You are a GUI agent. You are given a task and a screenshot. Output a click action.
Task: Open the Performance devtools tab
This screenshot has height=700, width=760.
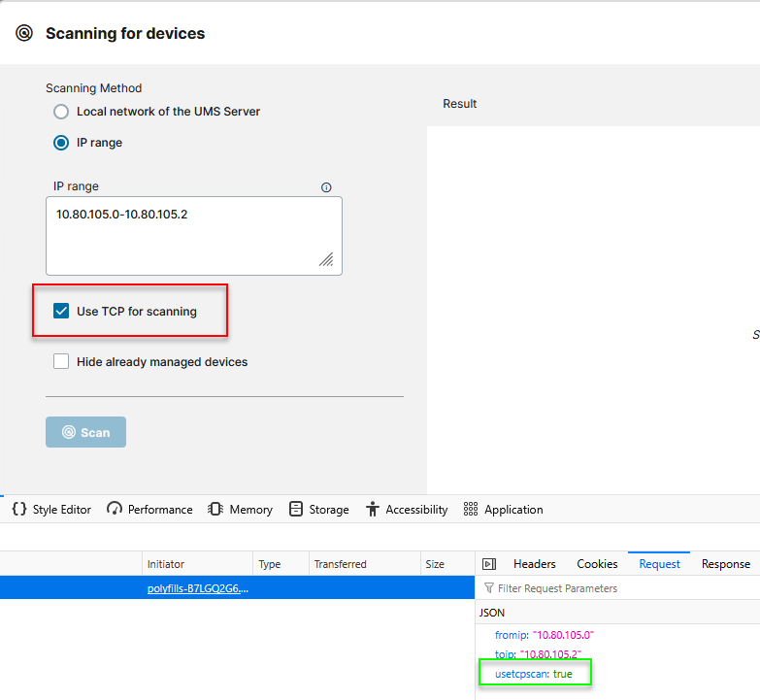[149, 509]
